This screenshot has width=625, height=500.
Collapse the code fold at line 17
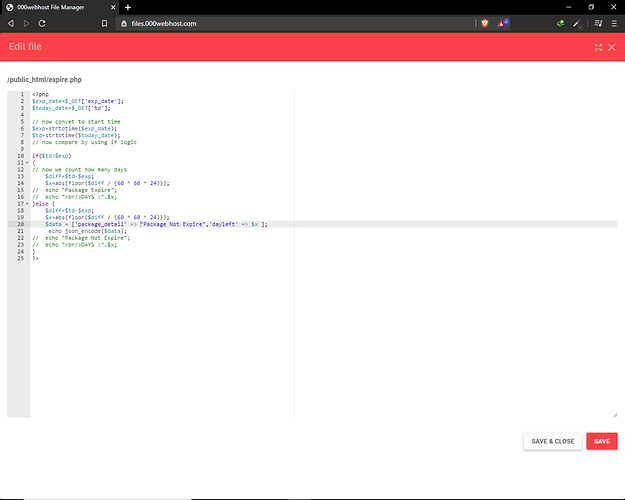(27, 204)
